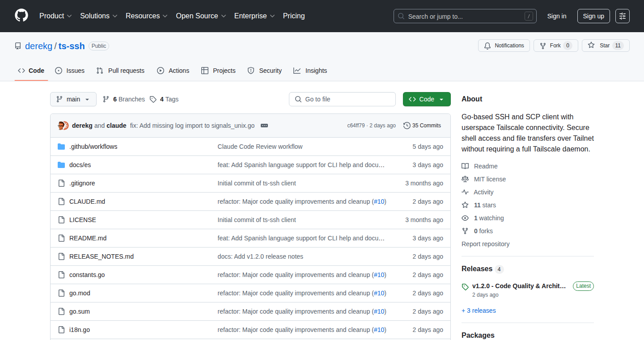The width and height of the screenshot is (644, 340).
Task: Click the derekg and claude avatar icons
Action: pyautogui.click(x=63, y=126)
